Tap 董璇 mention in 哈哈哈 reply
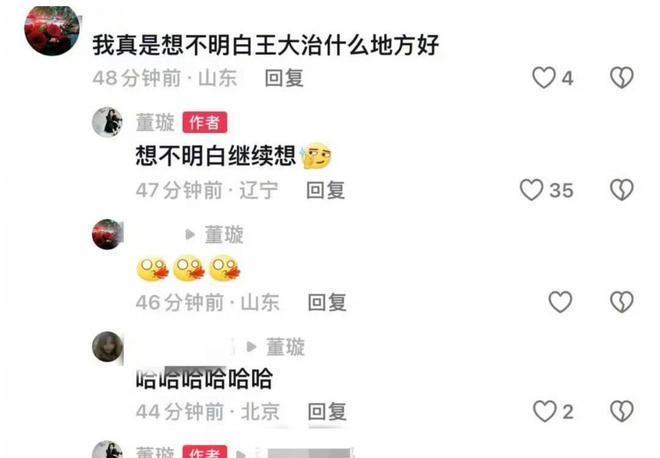The width and height of the screenshot is (660, 458). click(x=285, y=347)
